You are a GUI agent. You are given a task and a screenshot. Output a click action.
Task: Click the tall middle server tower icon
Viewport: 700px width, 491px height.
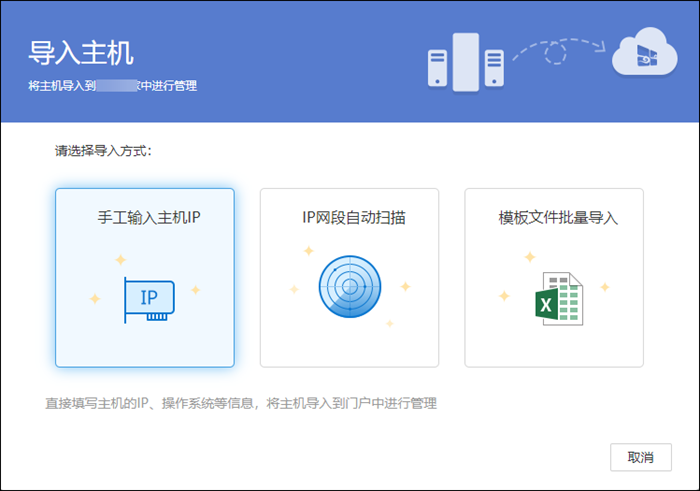(465, 62)
